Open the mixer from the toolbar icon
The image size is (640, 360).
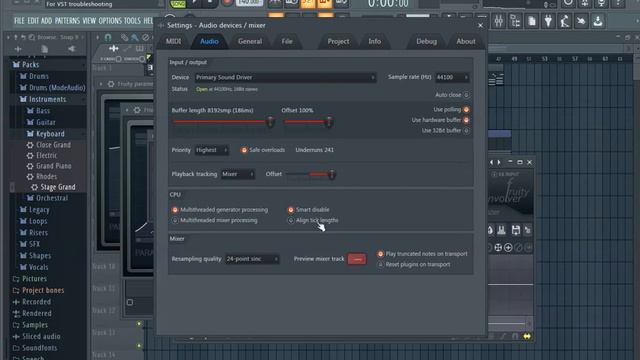(x=499, y=21)
